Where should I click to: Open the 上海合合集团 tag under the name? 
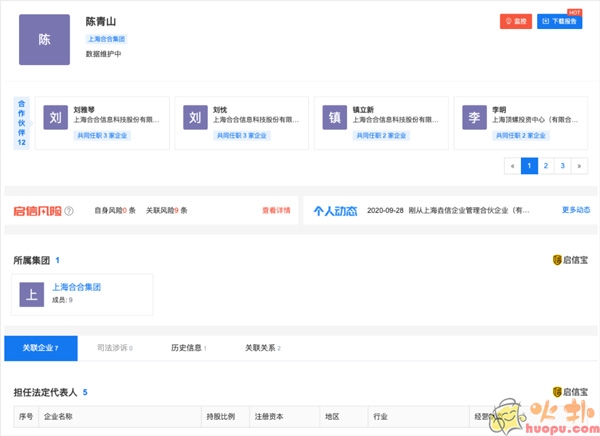[107, 39]
